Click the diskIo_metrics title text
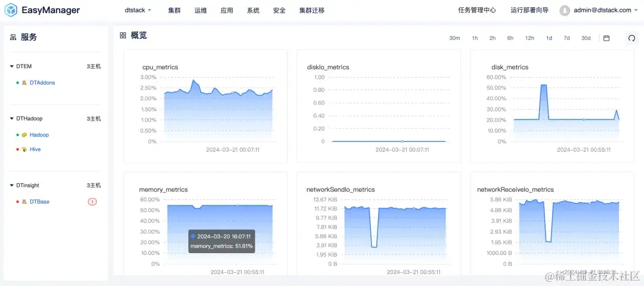Screen dimensions: 644x286 (328, 67)
